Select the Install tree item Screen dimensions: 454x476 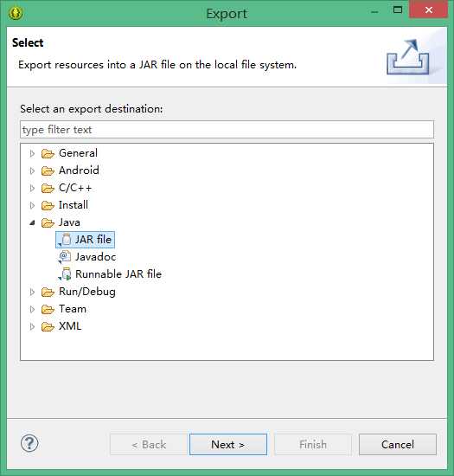pos(74,205)
